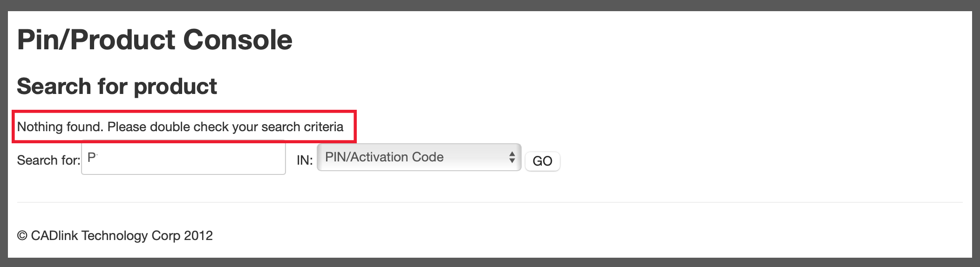Focus the Search for text field
980x267 pixels.
coord(186,158)
